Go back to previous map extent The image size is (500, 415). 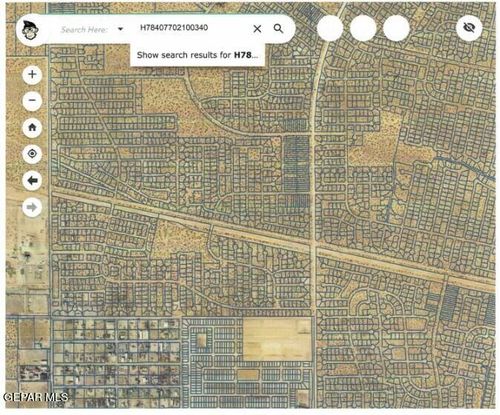(x=32, y=181)
